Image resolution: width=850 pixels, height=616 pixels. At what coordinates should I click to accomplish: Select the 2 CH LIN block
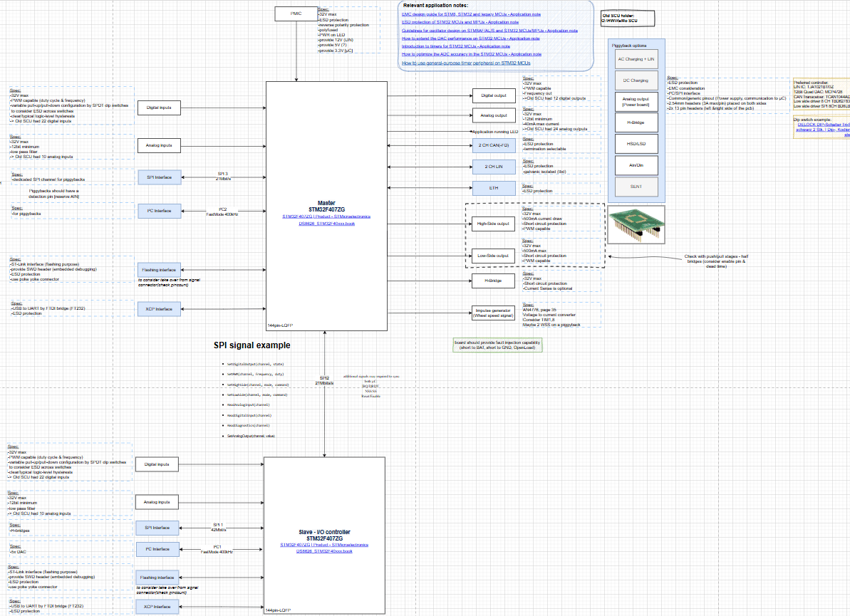(x=493, y=167)
